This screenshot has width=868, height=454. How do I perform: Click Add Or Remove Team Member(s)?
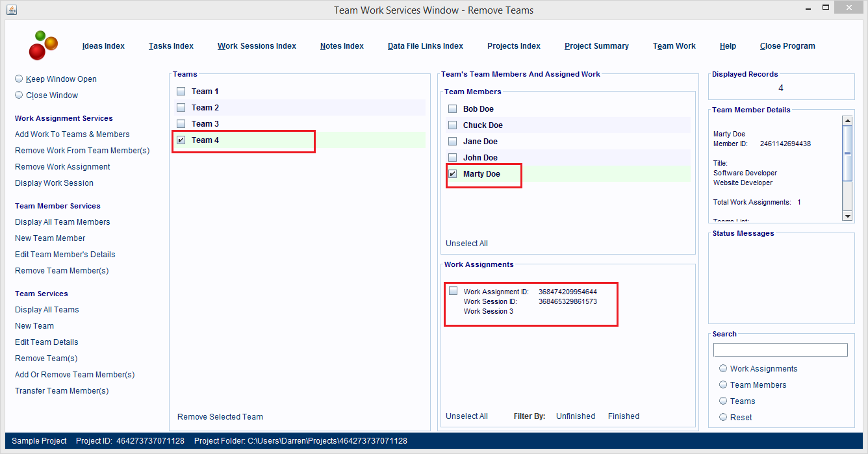click(x=75, y=375)
